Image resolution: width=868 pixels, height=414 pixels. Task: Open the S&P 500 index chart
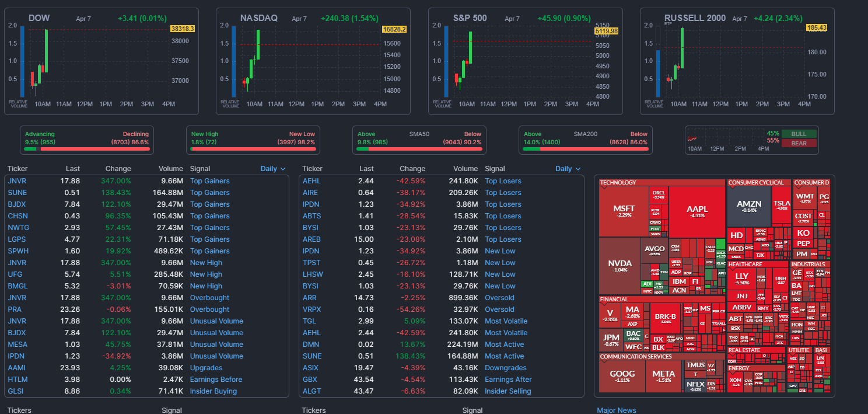click(526, 61)
